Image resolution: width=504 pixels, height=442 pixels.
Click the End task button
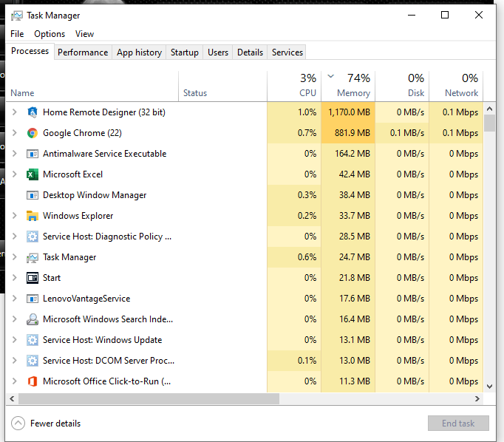point(458,424)
